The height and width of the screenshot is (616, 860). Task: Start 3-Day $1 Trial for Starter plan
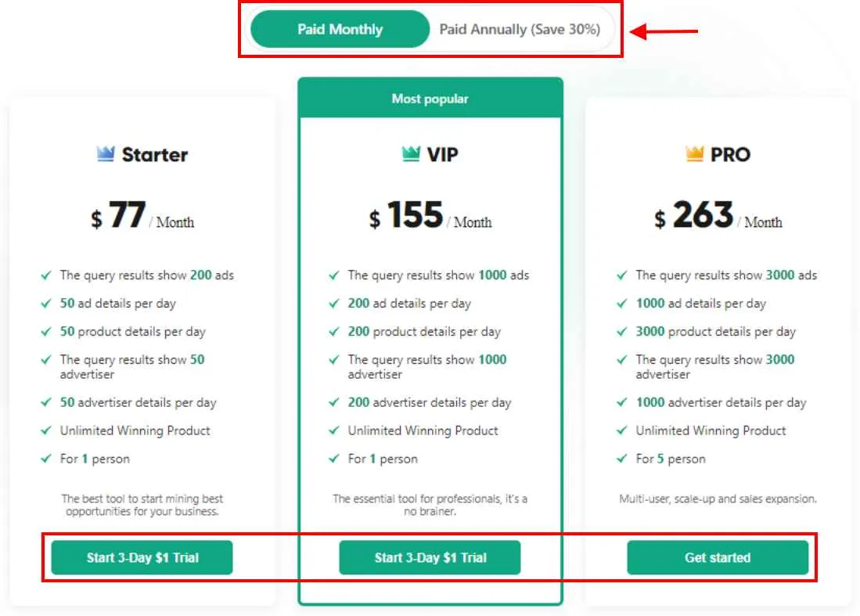(x=142, y=558)
